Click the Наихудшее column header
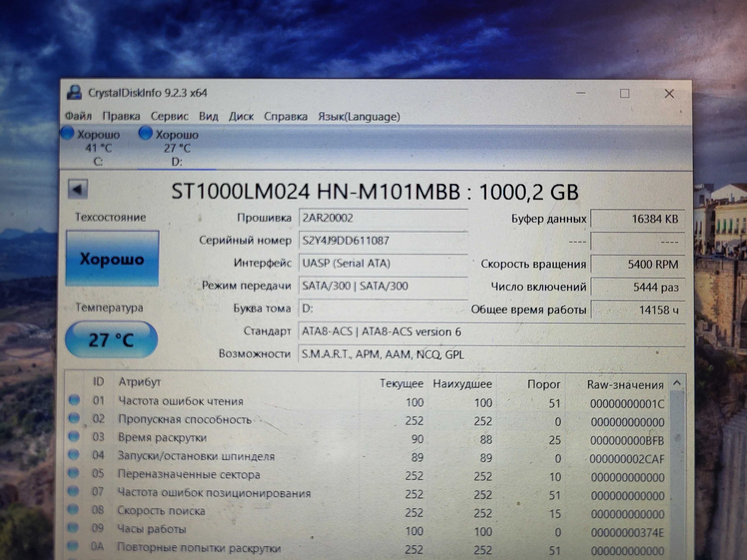 click(x=462, y=384)
